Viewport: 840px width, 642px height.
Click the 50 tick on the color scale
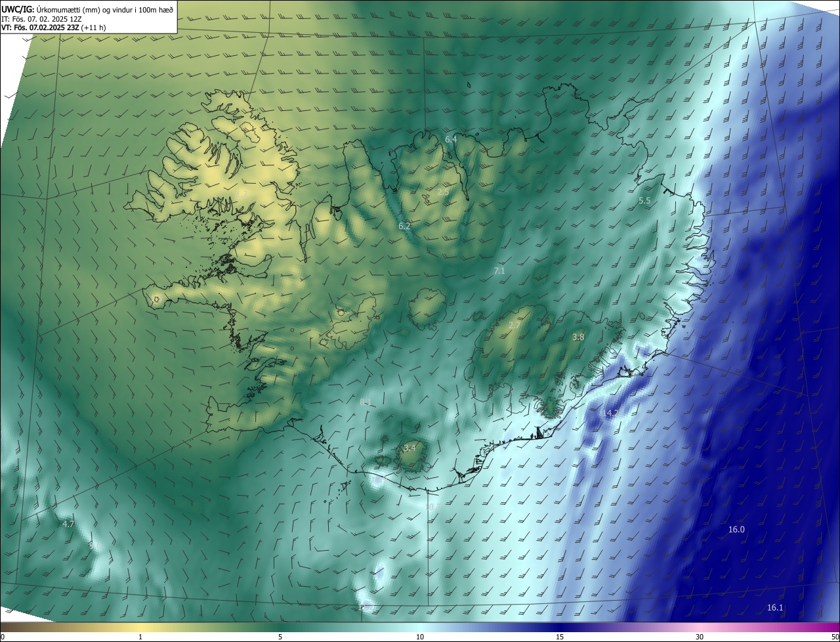click(x=835, y=637)
